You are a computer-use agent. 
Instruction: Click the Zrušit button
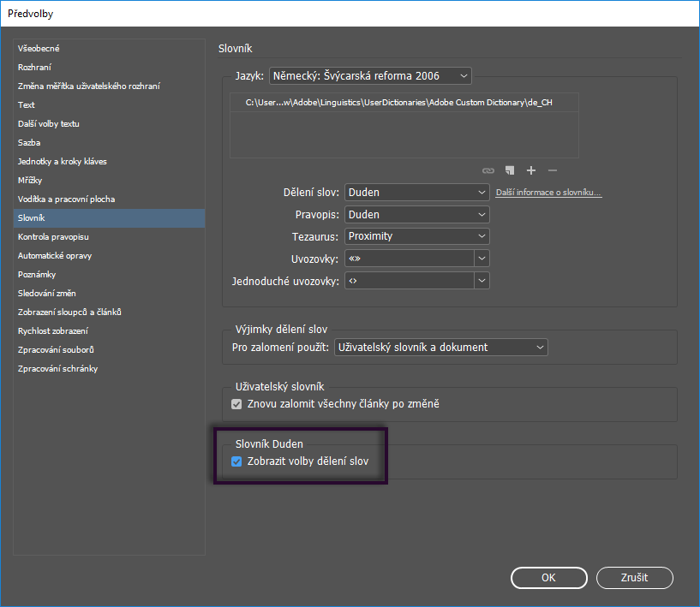click(634, 578)
